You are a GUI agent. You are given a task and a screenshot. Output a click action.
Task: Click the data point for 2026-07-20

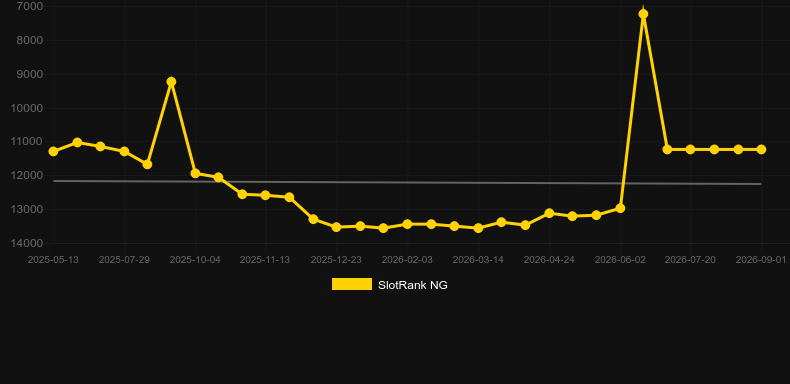(x=691, y=150)
